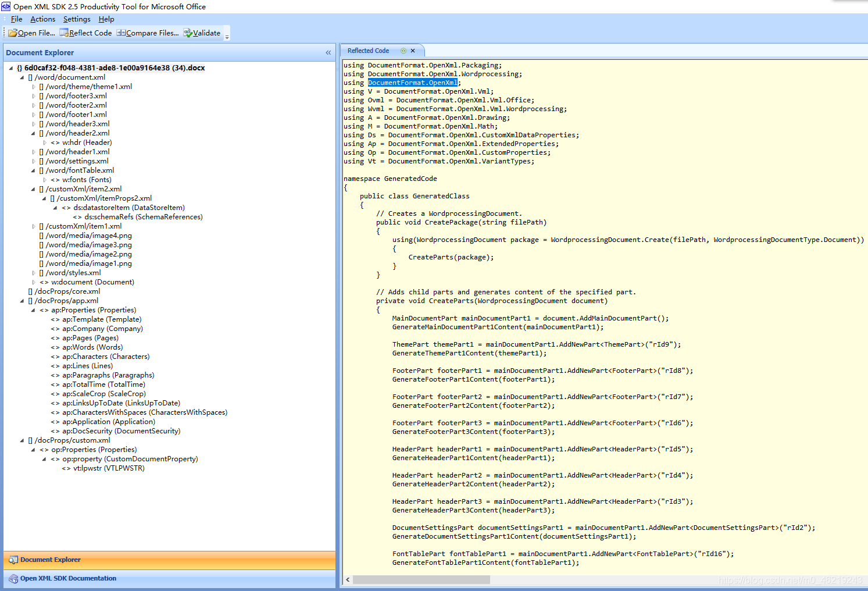Click the horizontal scrollbar left arrow
Image resolution: width=868 pixels, height=591 pixels.
pos(348,580)
